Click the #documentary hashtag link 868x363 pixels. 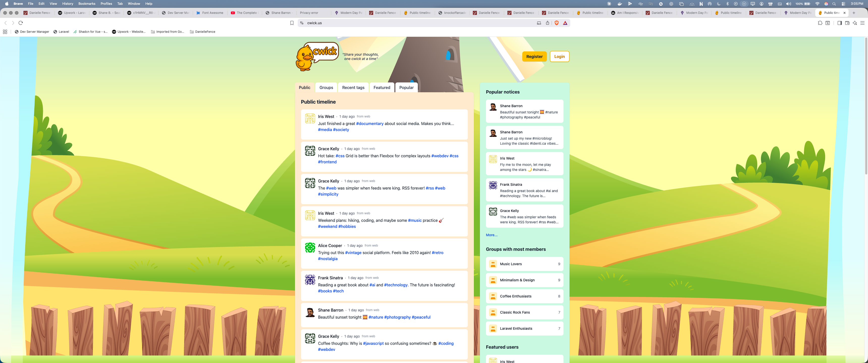click(x=370, y=124)
